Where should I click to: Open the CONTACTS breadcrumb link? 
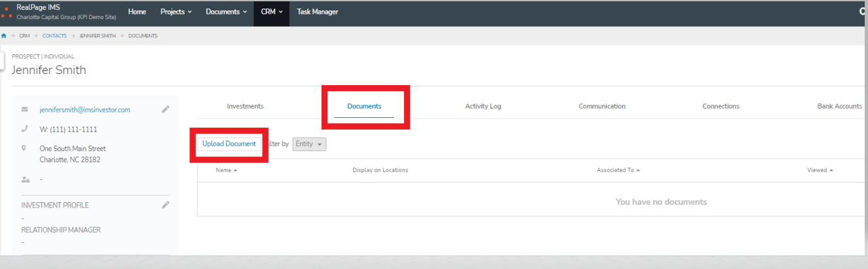tap(54, 36)
